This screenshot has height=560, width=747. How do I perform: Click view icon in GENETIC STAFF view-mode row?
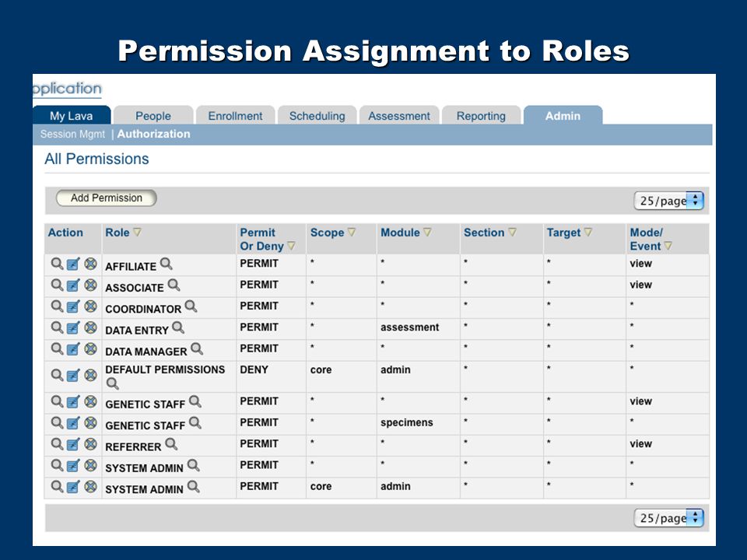pyautogui.click(x=57, y=401)
